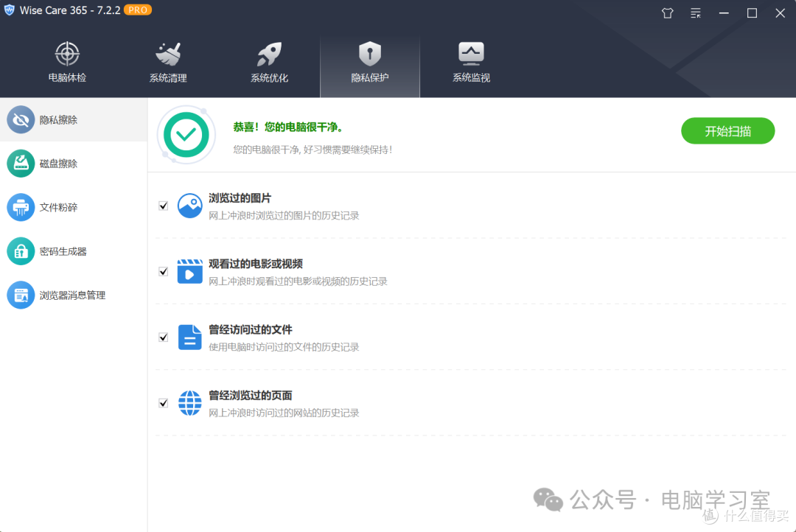Click the Wise Care 365 - 7.2.2 title
The width and height of the screenshot is (796, 532).
pyautogui.click(x=70, y=10)
